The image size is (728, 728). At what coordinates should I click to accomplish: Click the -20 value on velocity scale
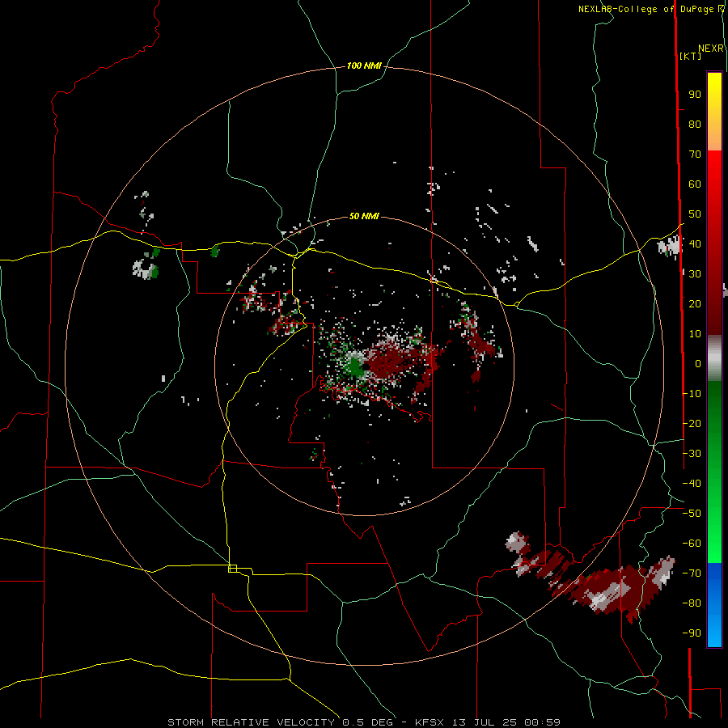click(x=692, y=423)
